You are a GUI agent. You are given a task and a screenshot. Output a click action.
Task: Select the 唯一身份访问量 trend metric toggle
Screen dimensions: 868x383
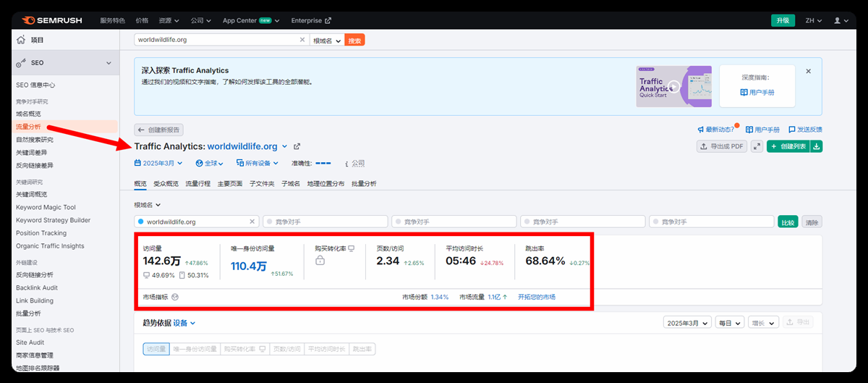coord(195,349)
